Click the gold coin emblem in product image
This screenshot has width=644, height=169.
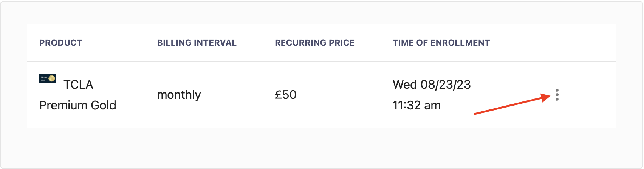click(52, 78)
